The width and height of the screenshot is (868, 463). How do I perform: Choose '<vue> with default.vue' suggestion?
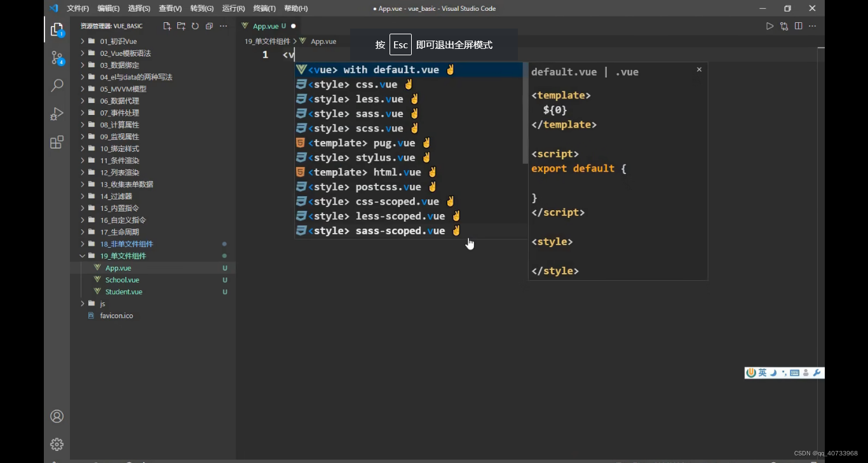[409, 70]
